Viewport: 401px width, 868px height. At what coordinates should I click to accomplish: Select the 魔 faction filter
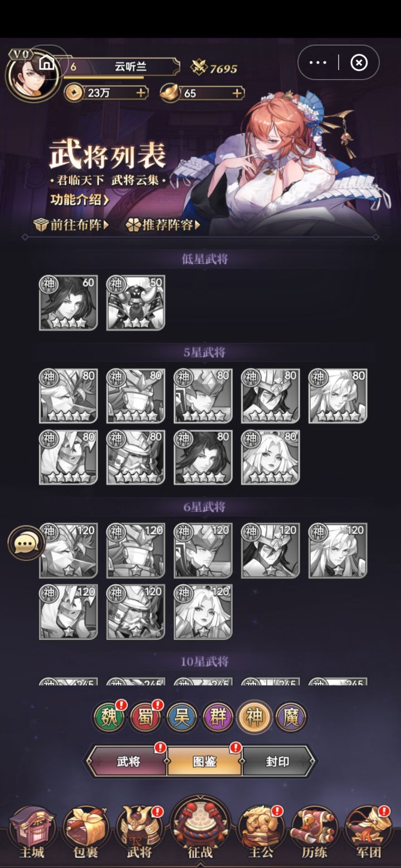(291, 717)
